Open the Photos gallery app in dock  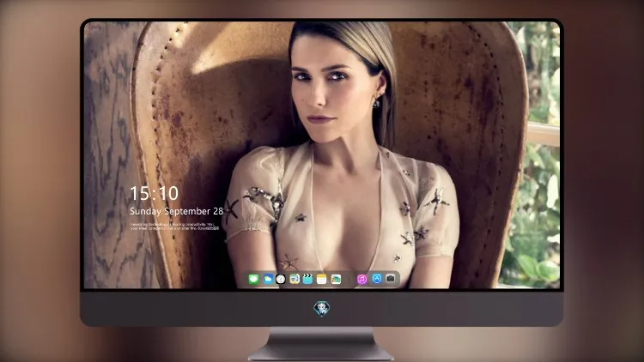(336, 280)
